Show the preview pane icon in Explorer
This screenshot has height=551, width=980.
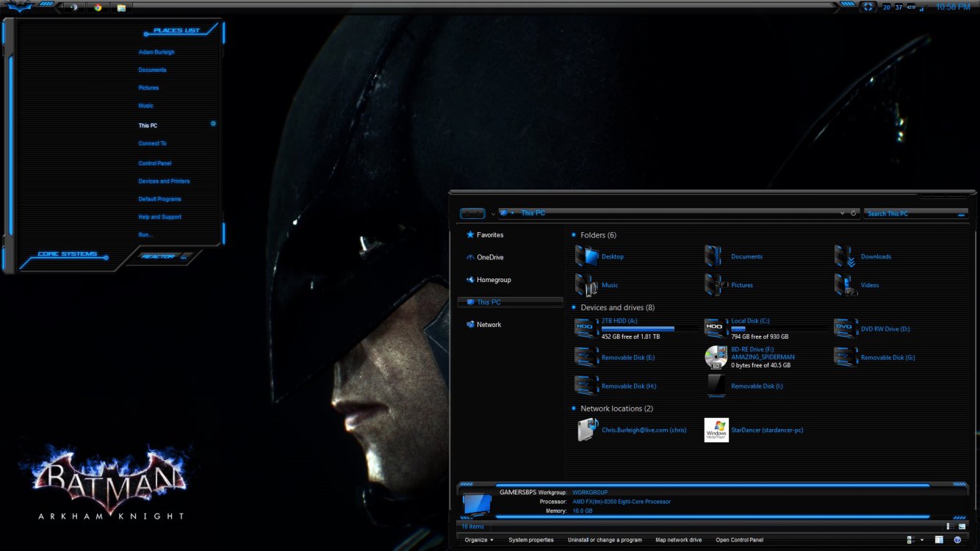[x=939, y=540]
